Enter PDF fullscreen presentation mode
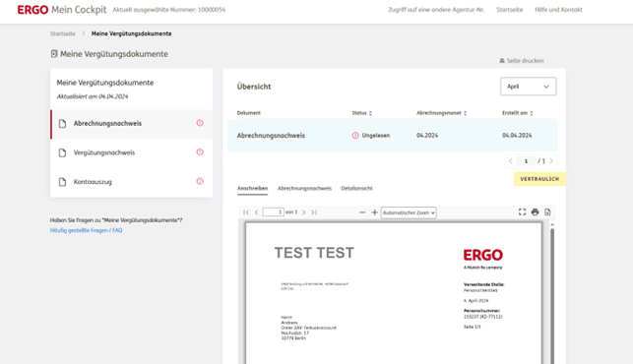The image size is (633, 364). pos(522,212)
